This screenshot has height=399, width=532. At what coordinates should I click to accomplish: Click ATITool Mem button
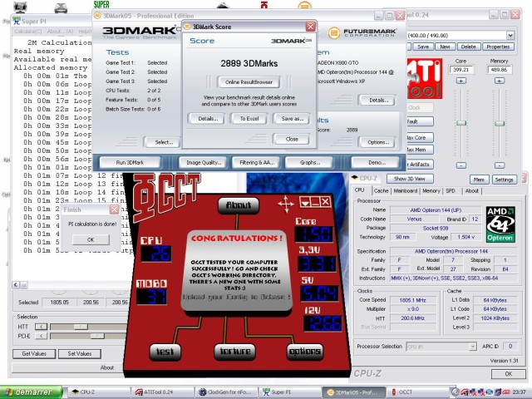pos(479,180)
